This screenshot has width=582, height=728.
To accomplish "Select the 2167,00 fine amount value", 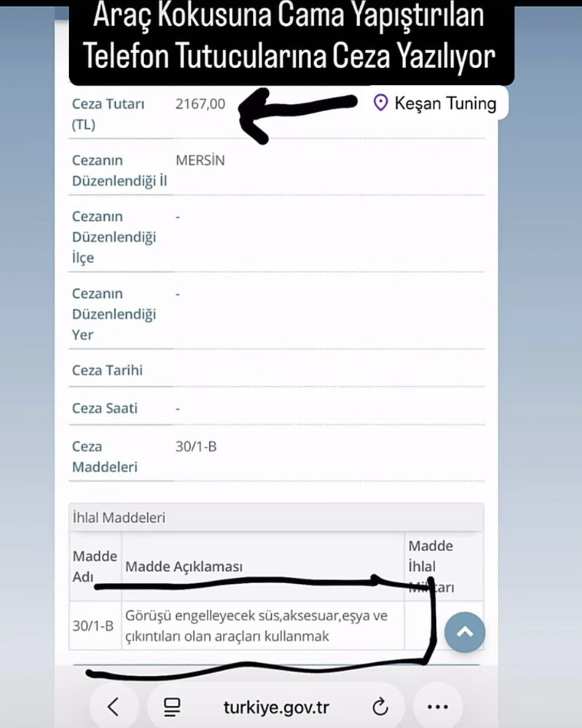I will [x=200, y=104].
